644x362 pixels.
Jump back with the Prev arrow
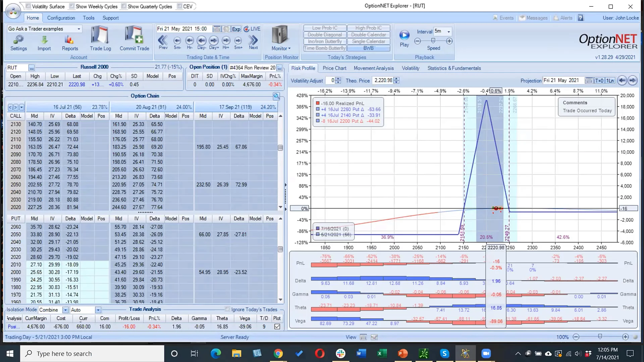click(x=163, y=43)
